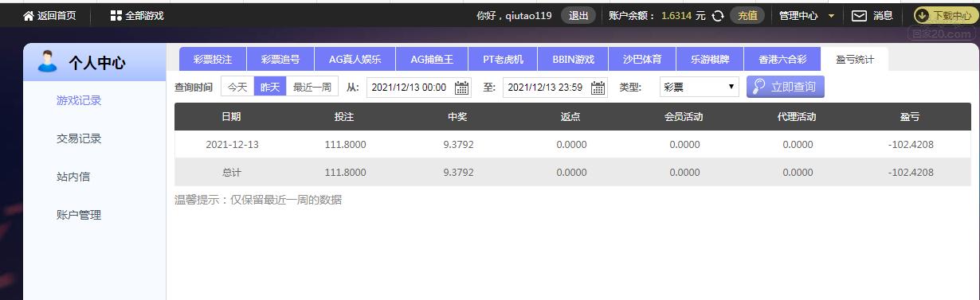This screenshot has height=300, width=980.
Task: Expand the 类型 dropdown showing 彩票
Action: click(x=699, y=87)
